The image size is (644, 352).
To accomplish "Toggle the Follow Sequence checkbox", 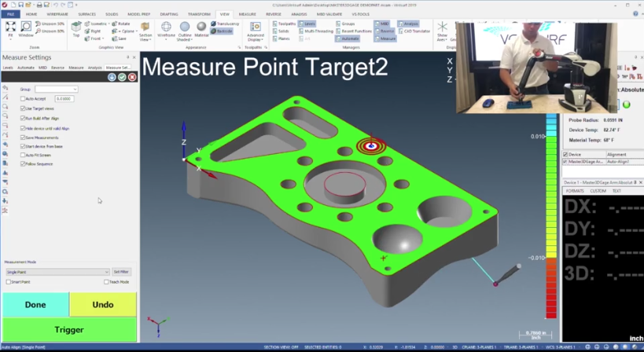I will [x=23, y=163].
